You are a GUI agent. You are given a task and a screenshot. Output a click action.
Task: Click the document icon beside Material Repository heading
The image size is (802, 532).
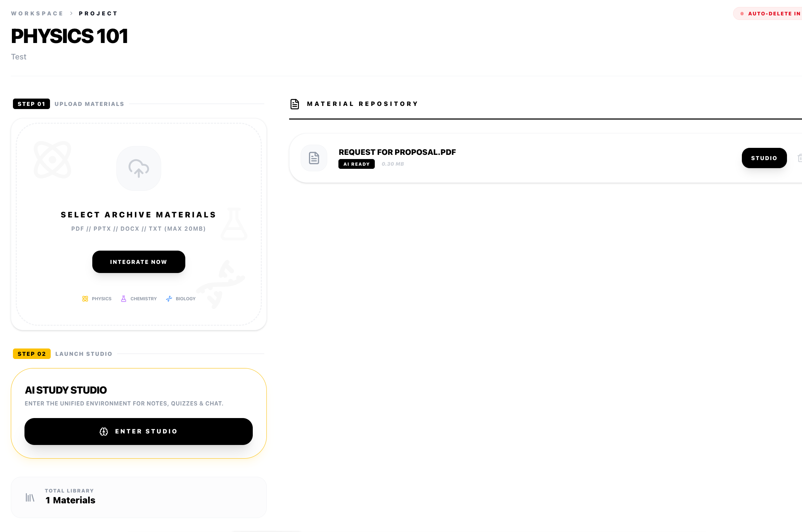(x=295, y=104)
